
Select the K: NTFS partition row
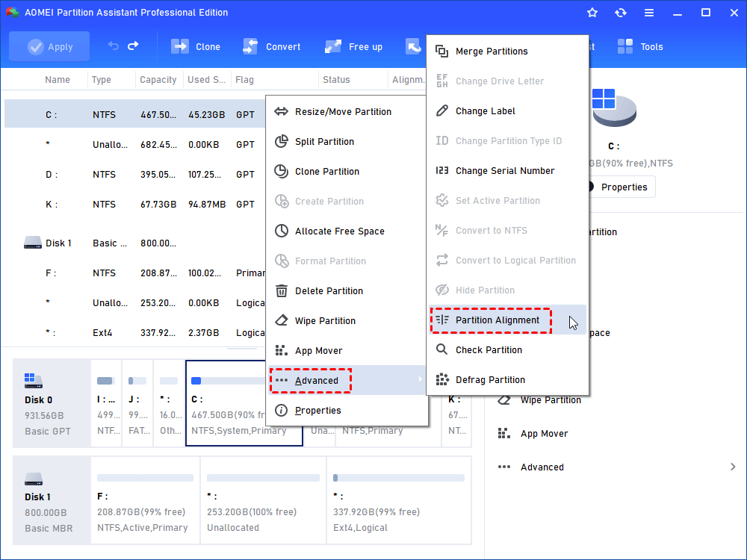point(134,205)
